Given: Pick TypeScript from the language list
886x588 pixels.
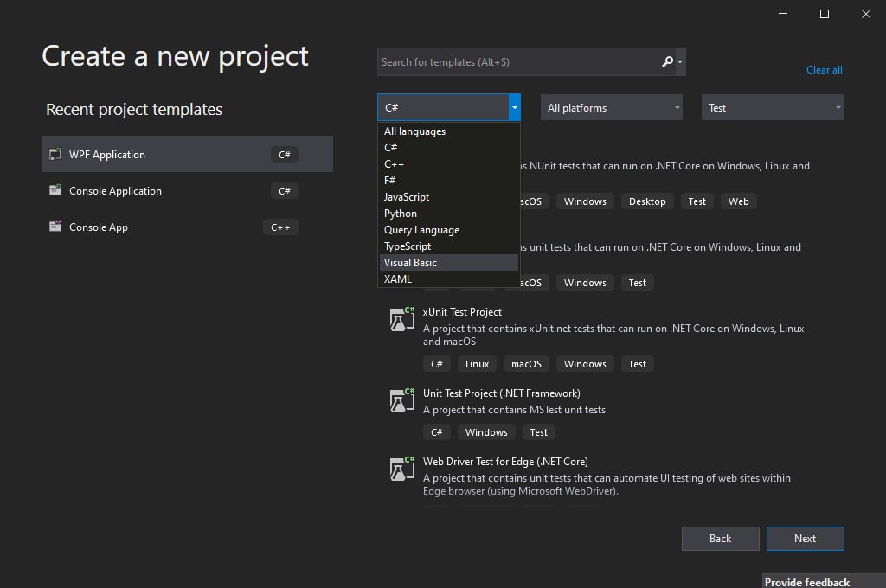Looking at the screenshot, I should point(408,246).
